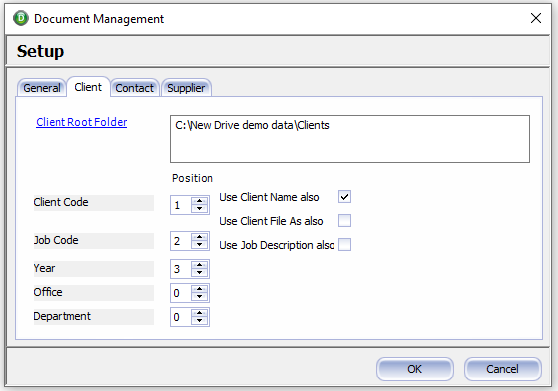Enable Use Job Description also checkbox
558x391 pixels.
coord(344,244)
